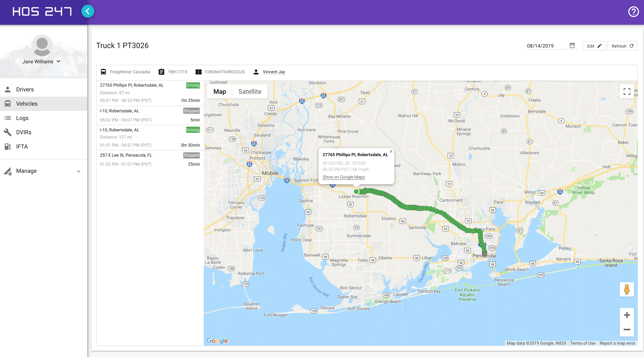Click coordinates 30.633185, -87.707633
This screenshot has height=357, width=644.
point(344,163)
